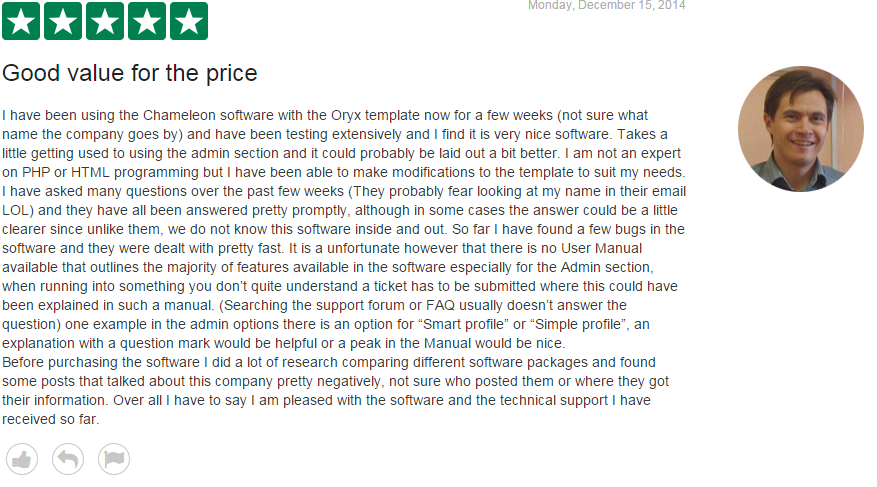Screen dimensions: 877x487
Task: Like the review with thumbs-up icon
Action: (x=22, y=459)
